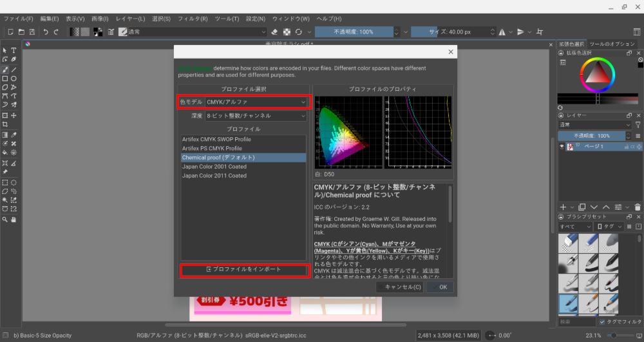Open the フィルタ(R) menu
Screen dimensions: 644x342
click(193, 19)
